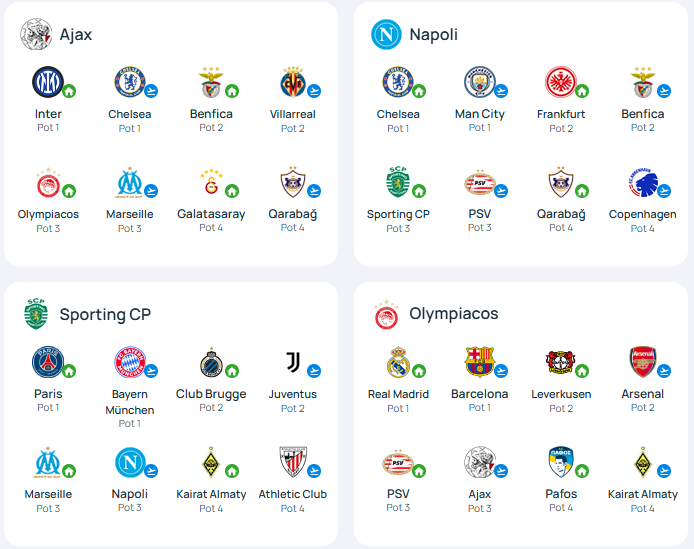Click the Napoli logo in the card header

tap(386, 34)
